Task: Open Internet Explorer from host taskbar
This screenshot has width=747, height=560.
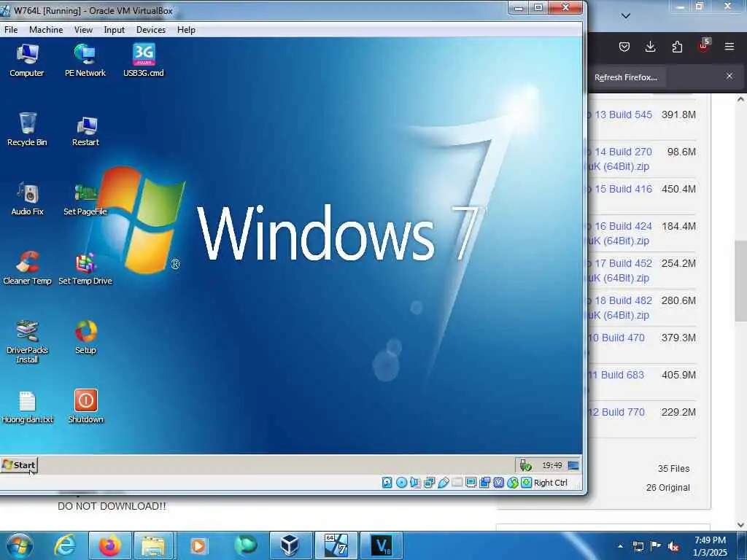Action: point(64,545)
